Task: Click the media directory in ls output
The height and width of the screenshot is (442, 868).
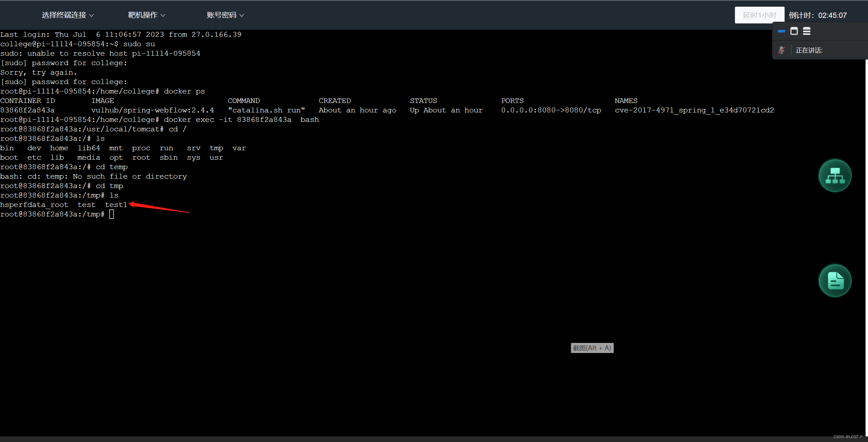Action: tap(89, 157)
